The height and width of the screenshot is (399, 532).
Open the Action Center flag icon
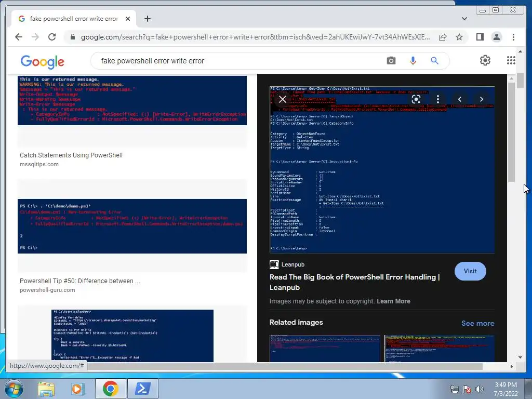(467, 389)
